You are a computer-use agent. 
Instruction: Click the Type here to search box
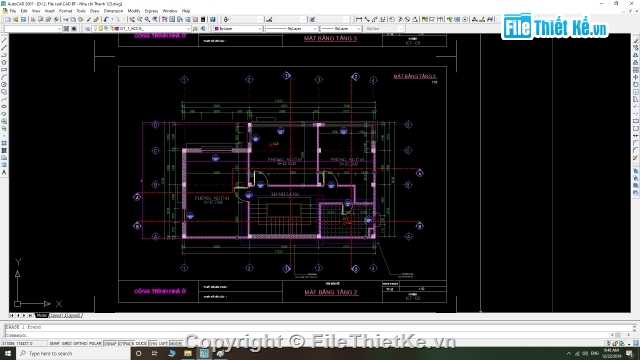(73, 353)
